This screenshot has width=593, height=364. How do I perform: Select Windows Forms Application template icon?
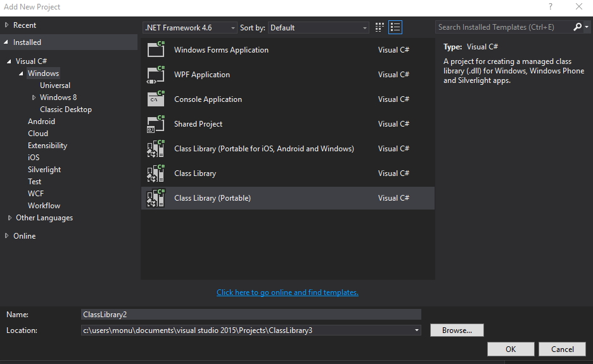click(156, 49)
